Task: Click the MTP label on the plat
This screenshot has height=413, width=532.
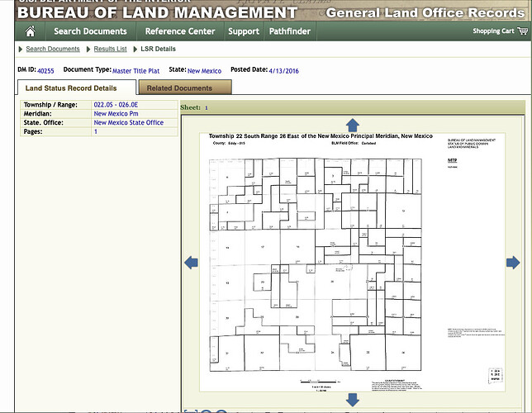Action: pyautogui.click(x=452, y=160)
